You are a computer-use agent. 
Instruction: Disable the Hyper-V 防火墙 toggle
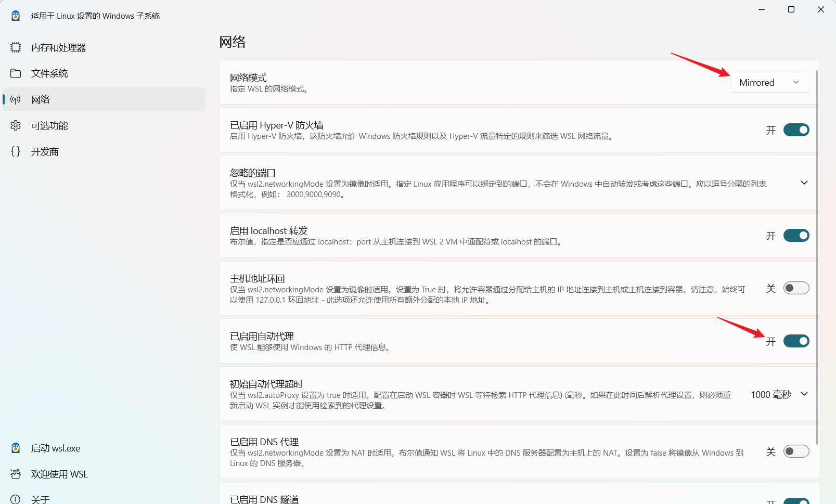(796, 130)
